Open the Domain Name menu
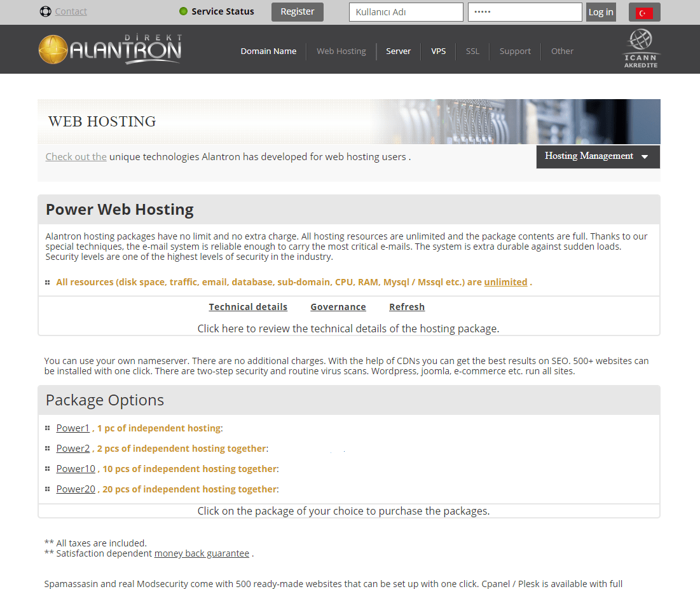The height and width of the screenshot is (589, 700). [x=268, y=51]
